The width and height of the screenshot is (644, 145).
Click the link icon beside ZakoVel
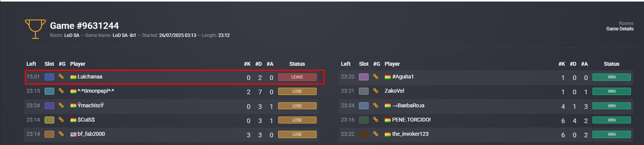[x=375, y=91]
